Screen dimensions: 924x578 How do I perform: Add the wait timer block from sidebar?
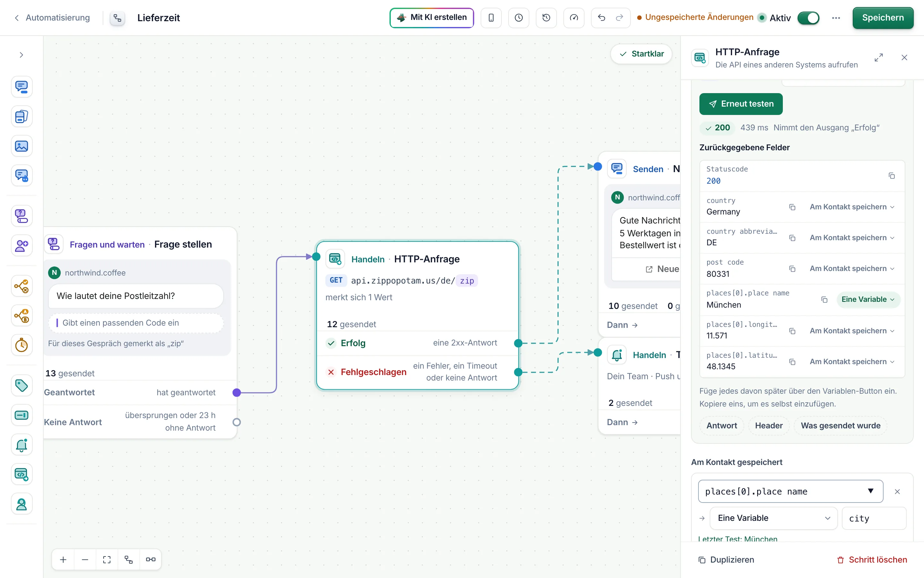(21, 345)
